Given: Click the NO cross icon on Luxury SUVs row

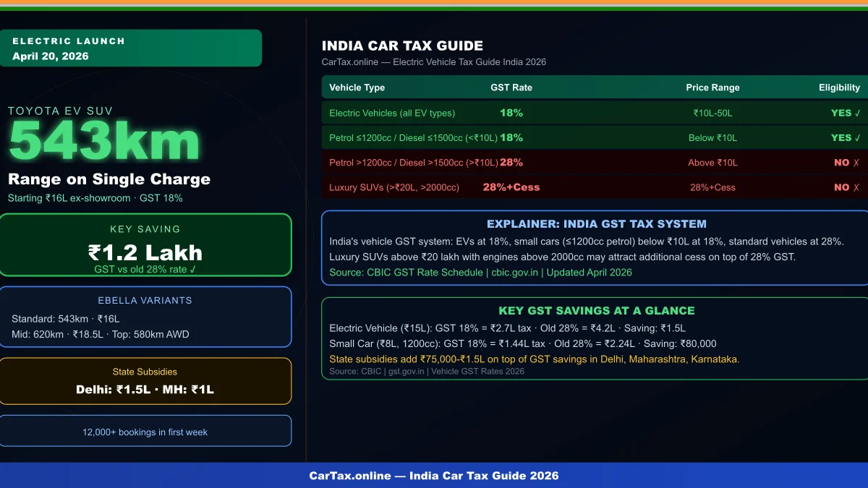Looking at the screenshot, I should click(856, 187).
